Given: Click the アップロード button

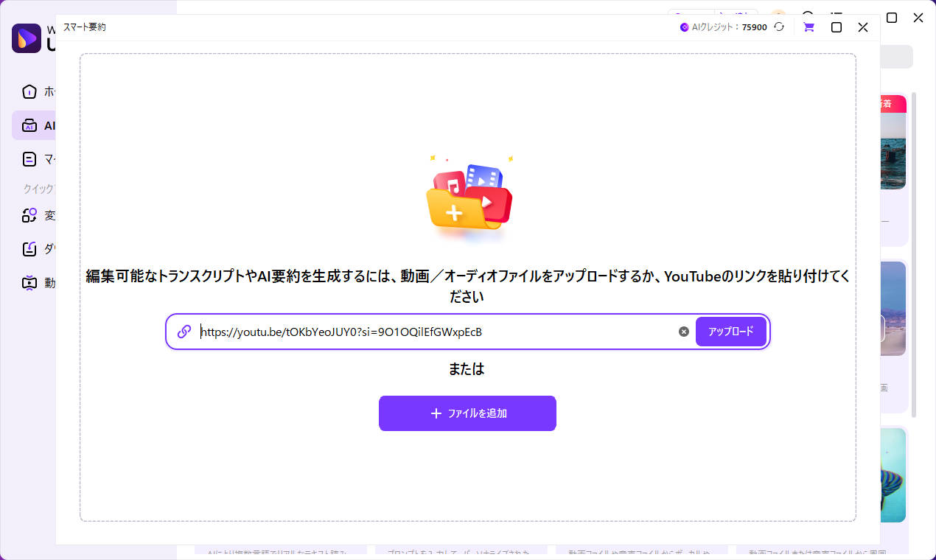Looking at the screenshot, I should click(730, 332).
